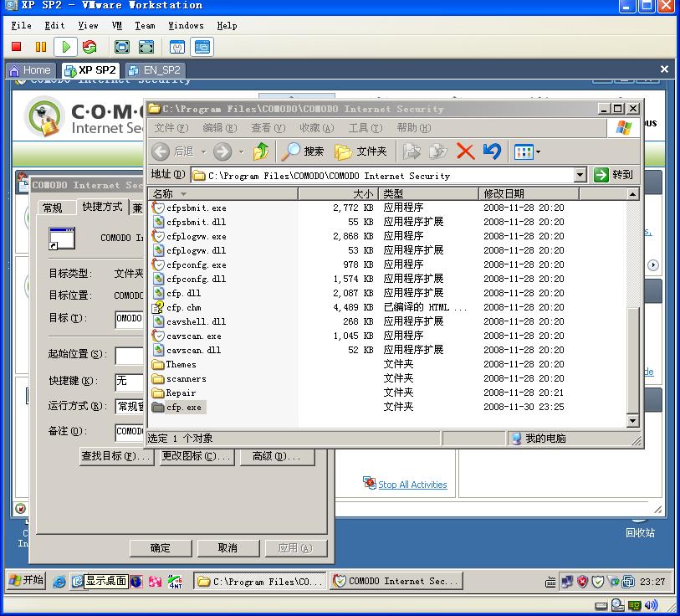Switch to VMware Home tab
The width and height of the screenshot is (680, 616).
[30, 70]
